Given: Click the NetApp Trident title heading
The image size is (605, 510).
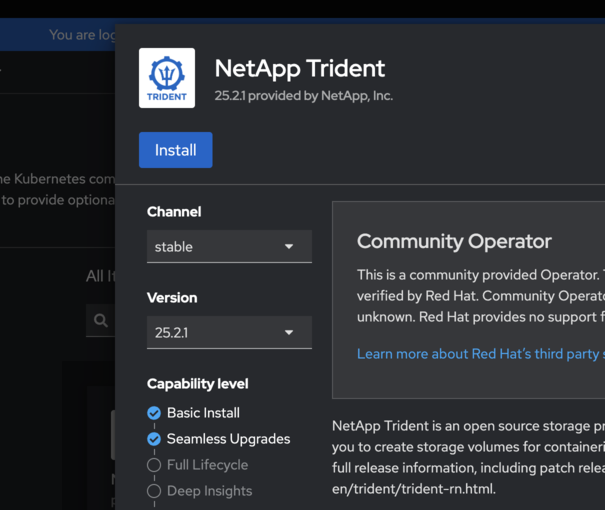Looking at the screenshot, I should 300,69.
